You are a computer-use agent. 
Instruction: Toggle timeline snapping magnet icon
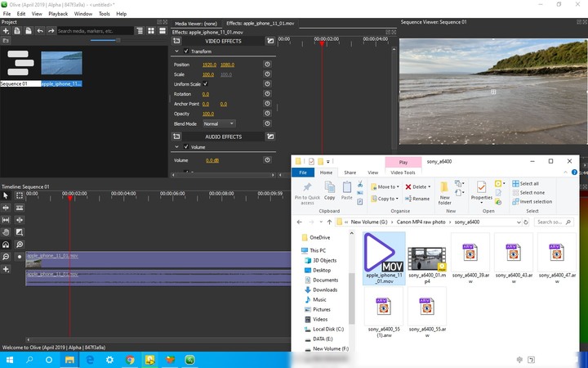(6, 245)
